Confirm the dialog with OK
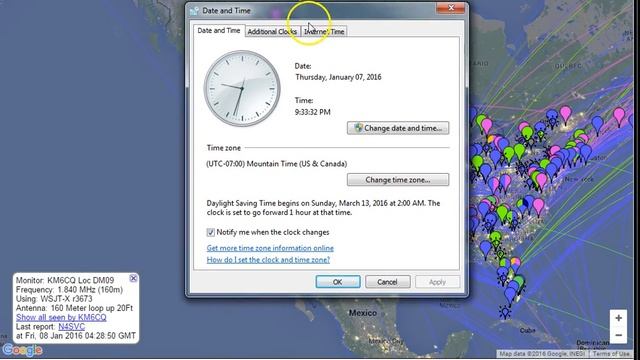Screen dimensions: 640x360 pyautogui.click(x=338, y=282)
